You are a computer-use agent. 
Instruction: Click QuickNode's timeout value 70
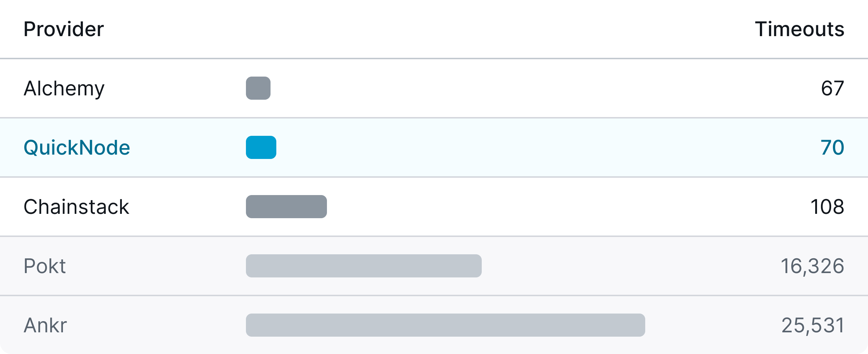click(x=832, y=148)
